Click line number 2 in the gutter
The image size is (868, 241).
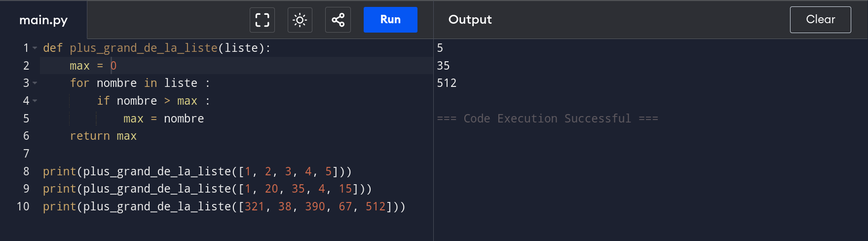coord(26,66)
